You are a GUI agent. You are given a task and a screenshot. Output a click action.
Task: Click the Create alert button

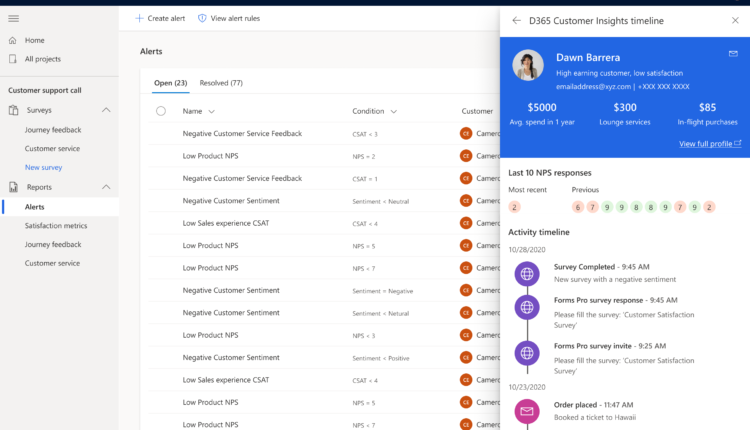pyautogui.click(x=159, y=19)
